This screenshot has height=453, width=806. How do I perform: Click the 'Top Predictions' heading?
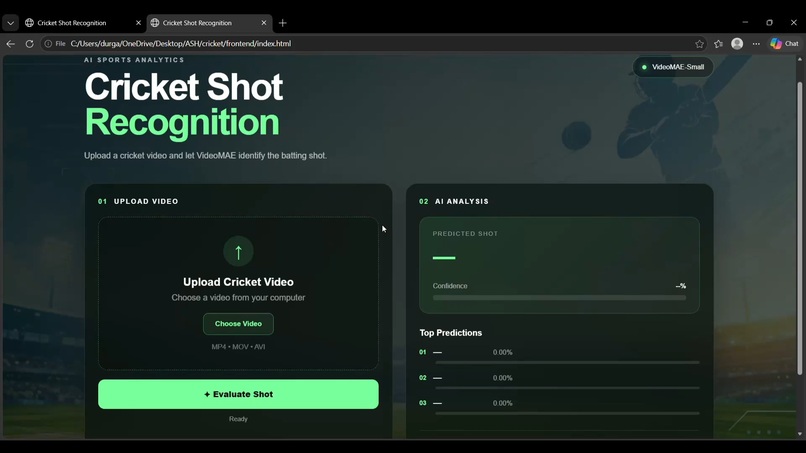coord(451,333)
